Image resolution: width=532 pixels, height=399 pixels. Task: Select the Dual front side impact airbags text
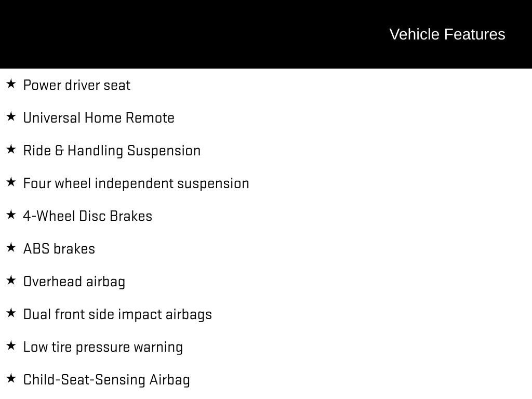click(x=117, y=314)
